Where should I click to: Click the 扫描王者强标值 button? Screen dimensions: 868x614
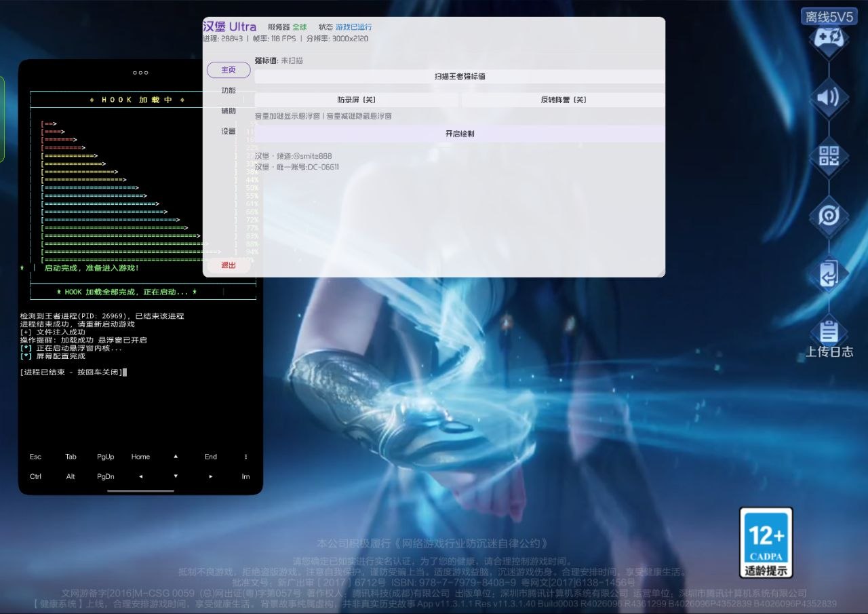click(x=460, y=77)
